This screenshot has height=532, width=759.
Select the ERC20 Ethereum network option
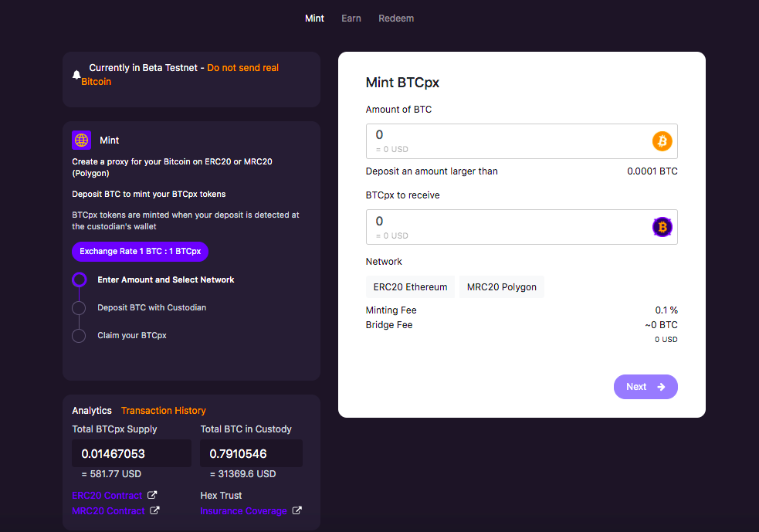(410, 287)
